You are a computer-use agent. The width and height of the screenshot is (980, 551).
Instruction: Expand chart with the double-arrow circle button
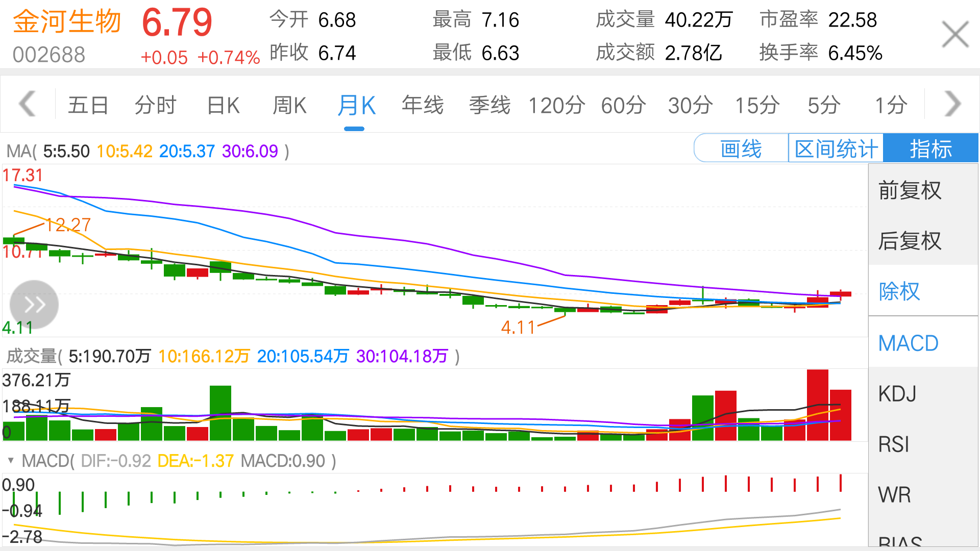click(x=34, y=305)
